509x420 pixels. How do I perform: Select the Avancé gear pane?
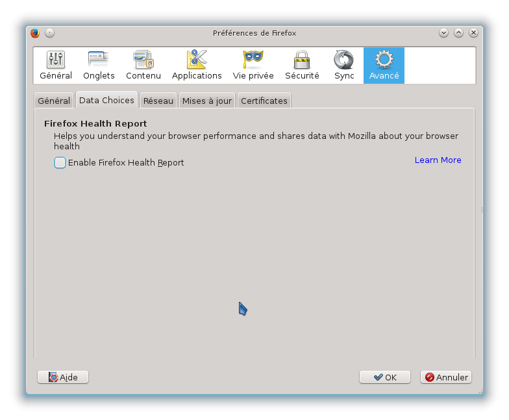tap(384, 65)
